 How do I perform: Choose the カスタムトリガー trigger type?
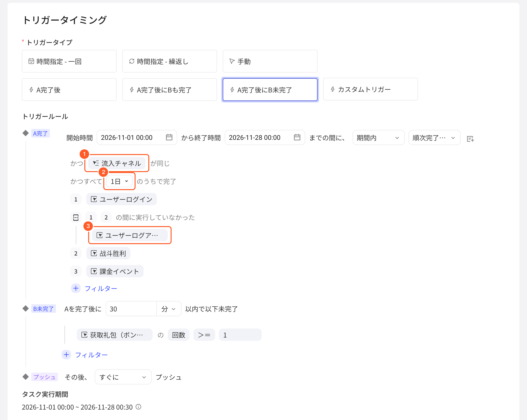point(370,89)
